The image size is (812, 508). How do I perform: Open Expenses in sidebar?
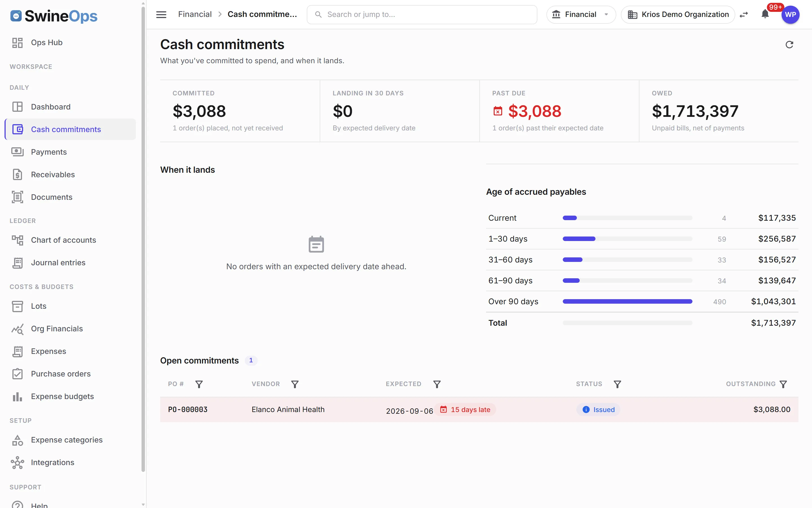tap(70, 351)
